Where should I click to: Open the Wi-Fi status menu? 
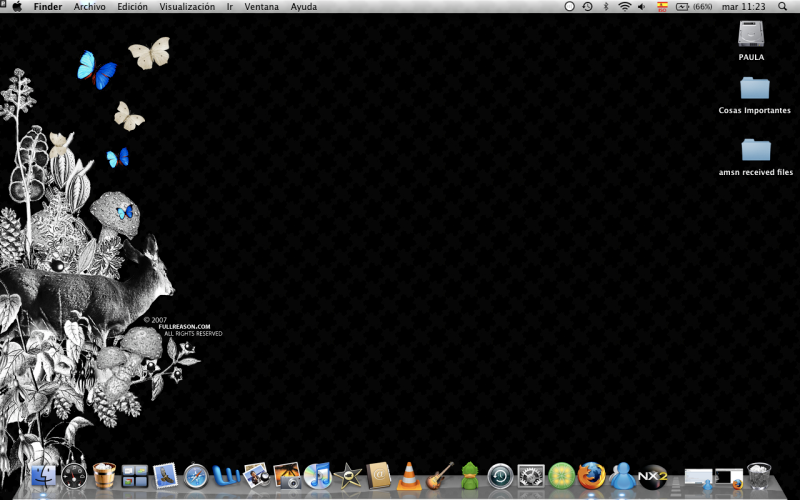point(624,7)
